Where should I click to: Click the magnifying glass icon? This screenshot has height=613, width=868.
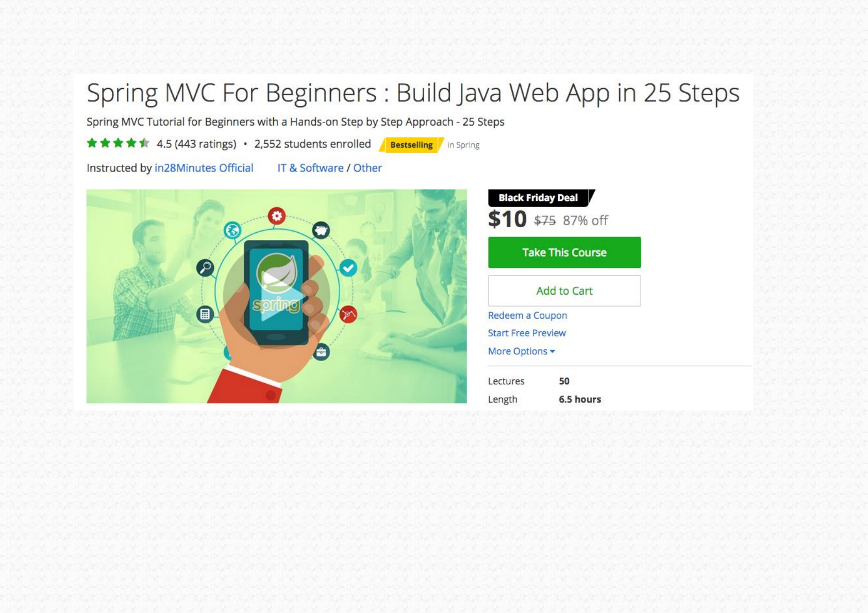pos(205,267)
